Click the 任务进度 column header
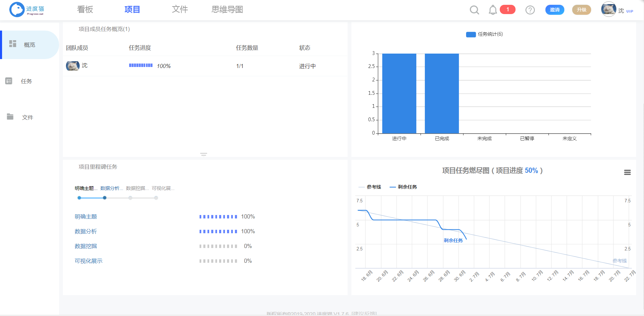 tap(140, 48)
